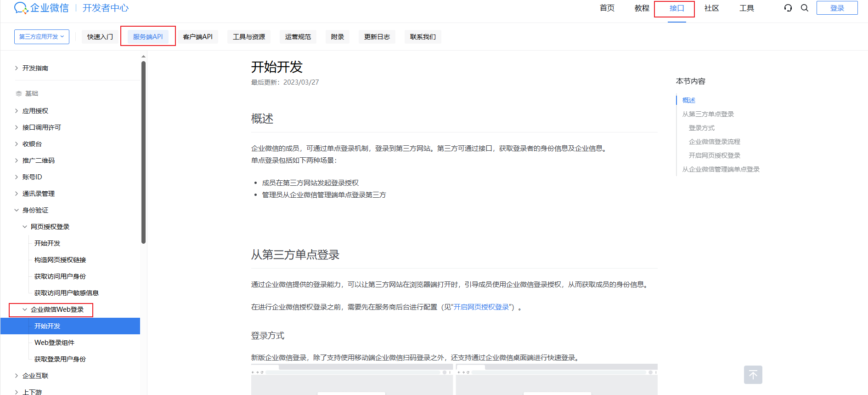This screenshot has width=868, height=395.
Task: Click the 登录 button
Action: pyautogui.click(x=837, y=8)
